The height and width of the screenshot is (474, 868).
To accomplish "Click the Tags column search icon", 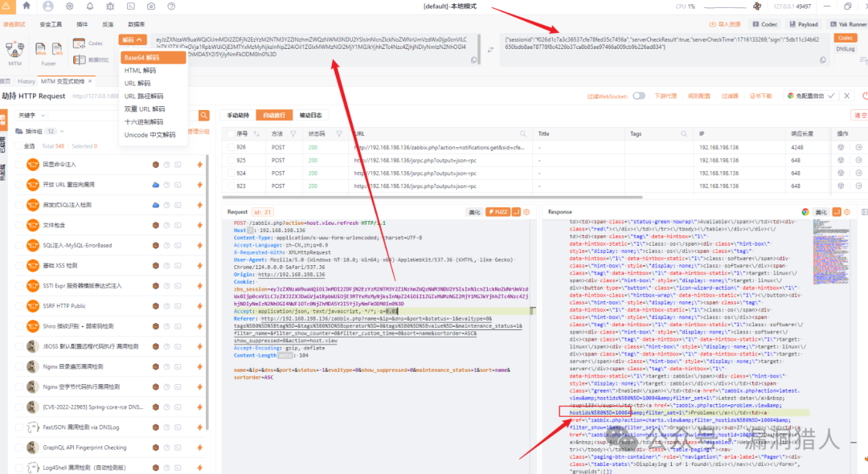I will [684, 134].
